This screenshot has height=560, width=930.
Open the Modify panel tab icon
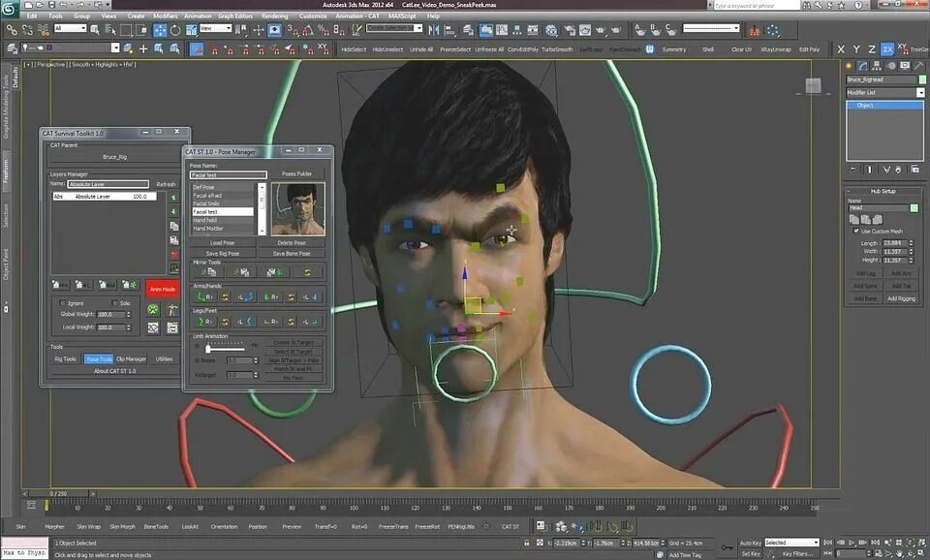[862, 66]
